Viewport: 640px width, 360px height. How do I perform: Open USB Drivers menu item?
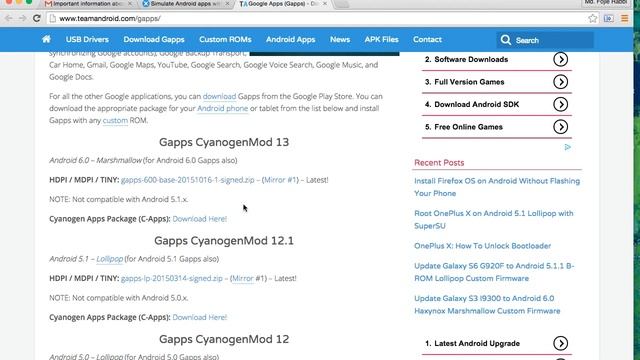tap(87, 40)
